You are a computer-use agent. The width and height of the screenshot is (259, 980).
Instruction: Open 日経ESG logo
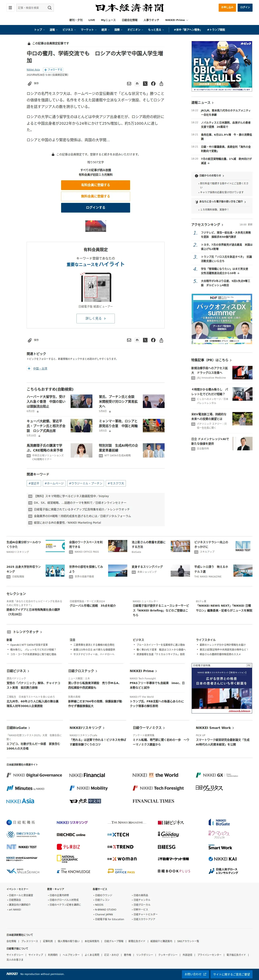coord(166,846)
